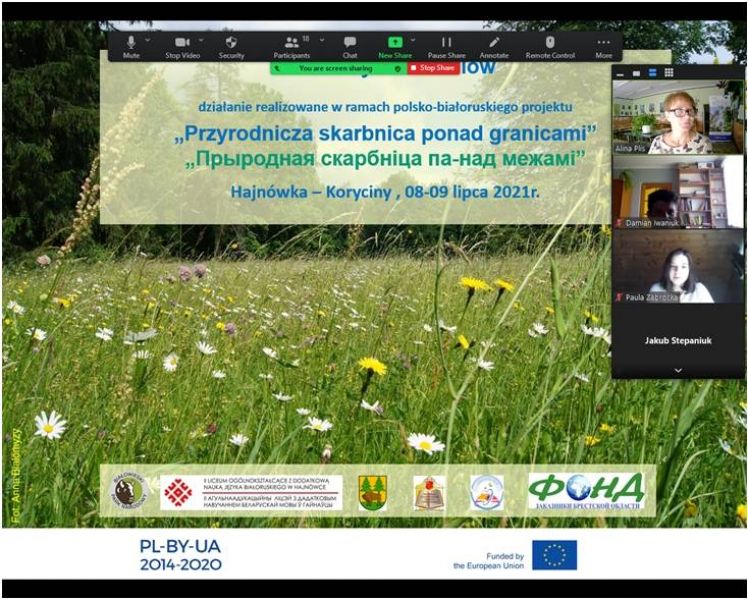Expand arrow next to Participants
Image resolution: width=748 pixels, height=600 pixels.
click(322, 41)
